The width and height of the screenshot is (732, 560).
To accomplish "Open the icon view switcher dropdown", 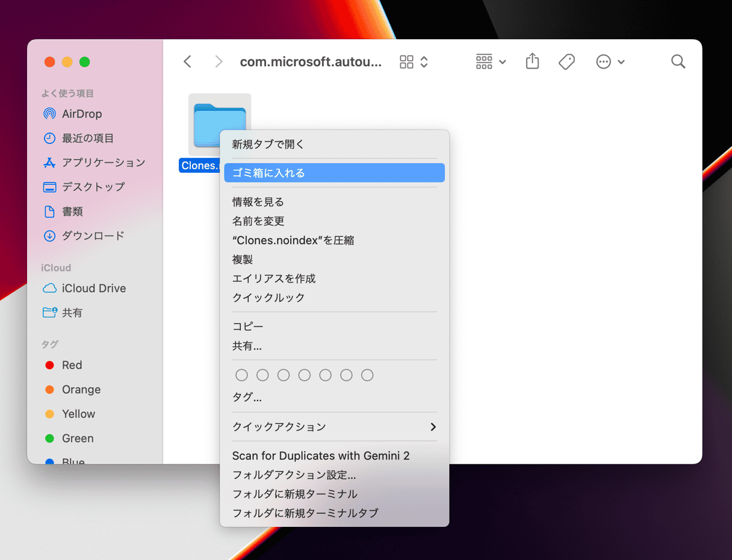I will click(x=414, y=61).
